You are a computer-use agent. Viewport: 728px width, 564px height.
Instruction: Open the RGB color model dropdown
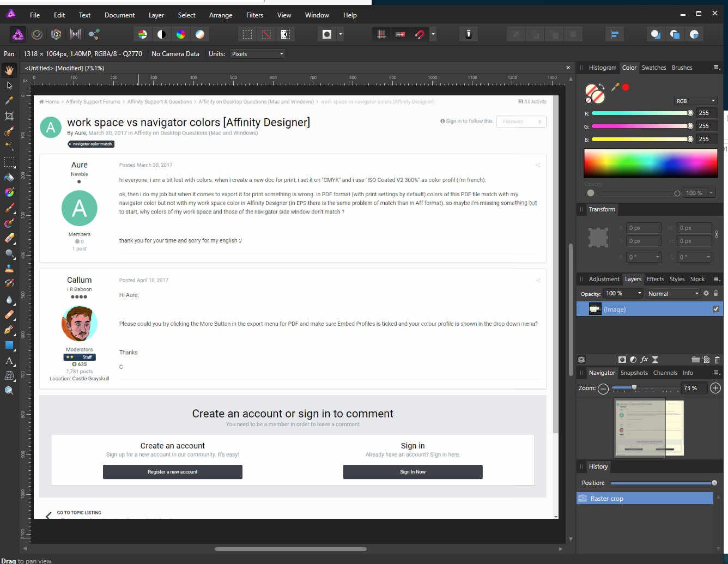tap(695, 100)
